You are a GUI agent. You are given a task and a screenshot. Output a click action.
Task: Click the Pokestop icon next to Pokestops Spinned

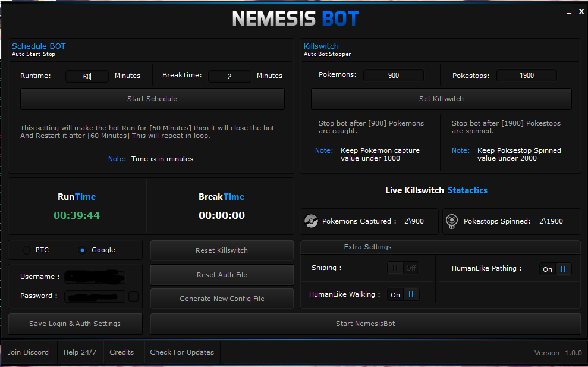coord(452,221)
